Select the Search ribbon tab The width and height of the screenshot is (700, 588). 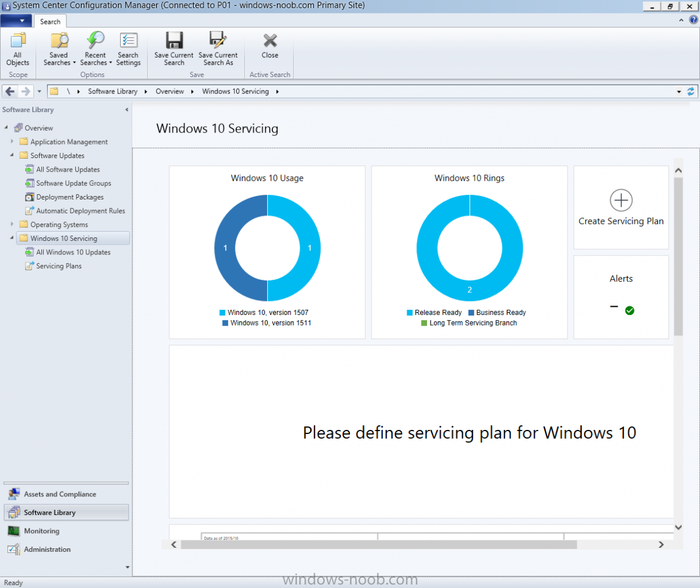click(x=50, y=22)
